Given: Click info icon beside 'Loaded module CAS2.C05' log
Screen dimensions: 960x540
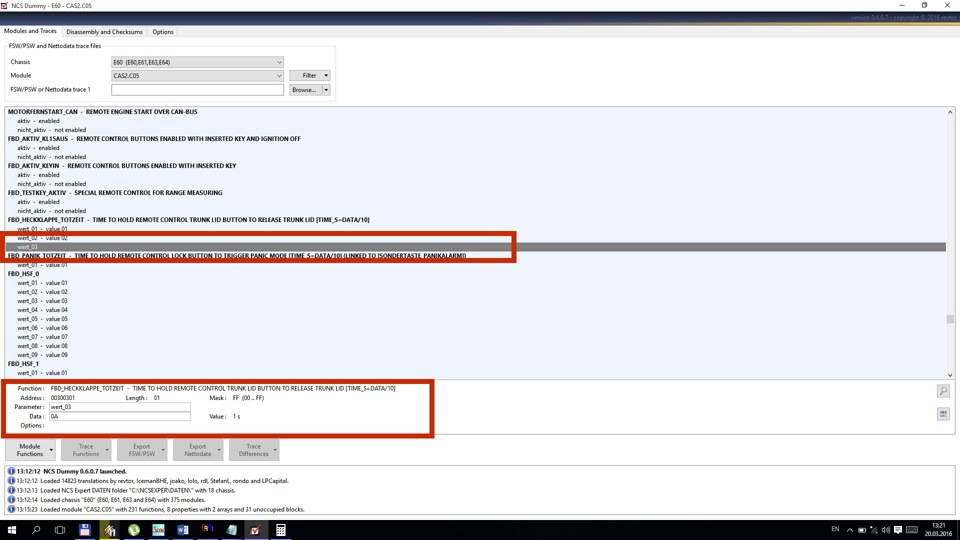Looking at the screenshot, I should tap(11, 509).
